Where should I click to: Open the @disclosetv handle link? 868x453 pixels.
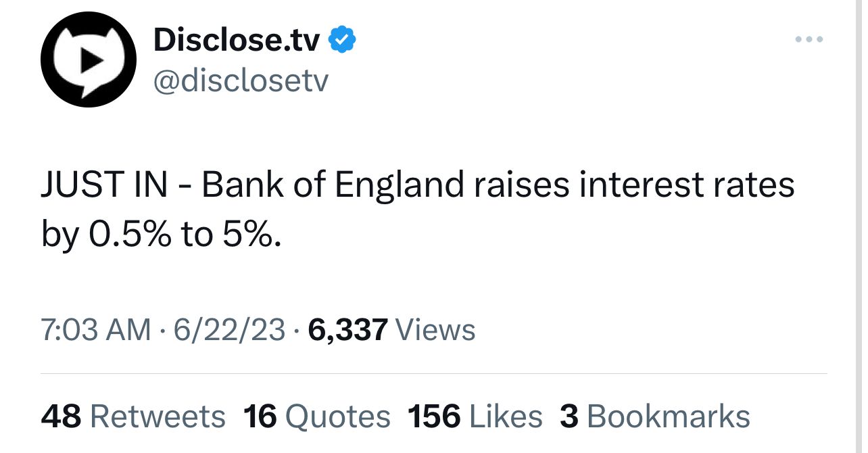(241, 82)
